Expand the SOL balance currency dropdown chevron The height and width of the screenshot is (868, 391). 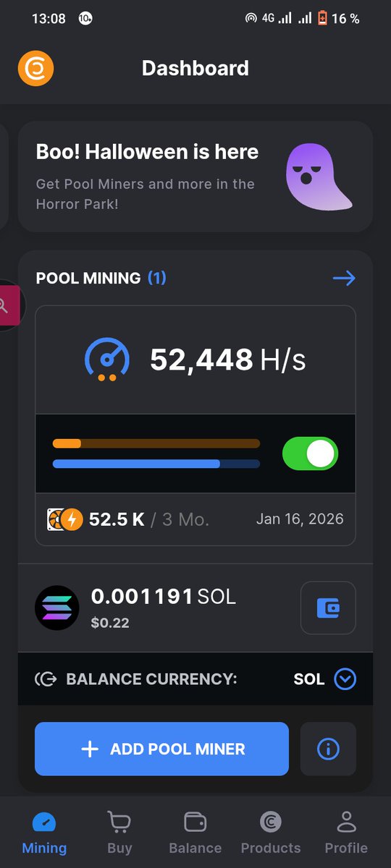345,679
